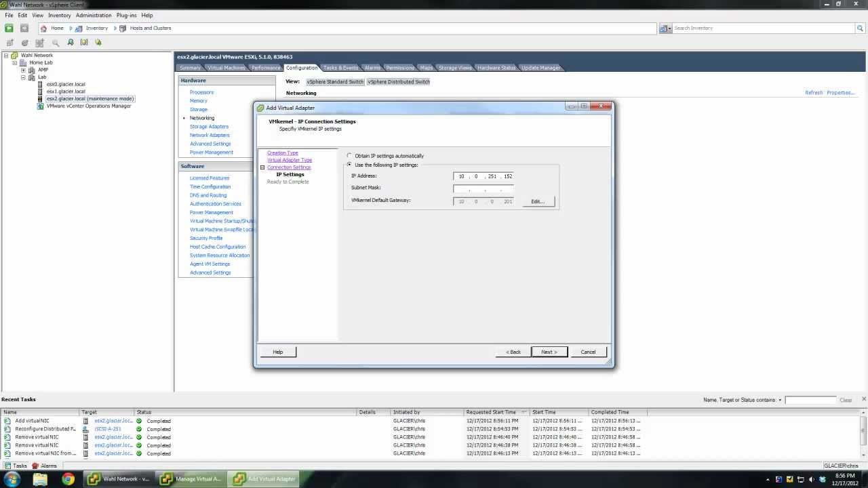Close the Recent Tasks panel with X
The width and height of the screenshot is (868, 488).
click(863, 399)
